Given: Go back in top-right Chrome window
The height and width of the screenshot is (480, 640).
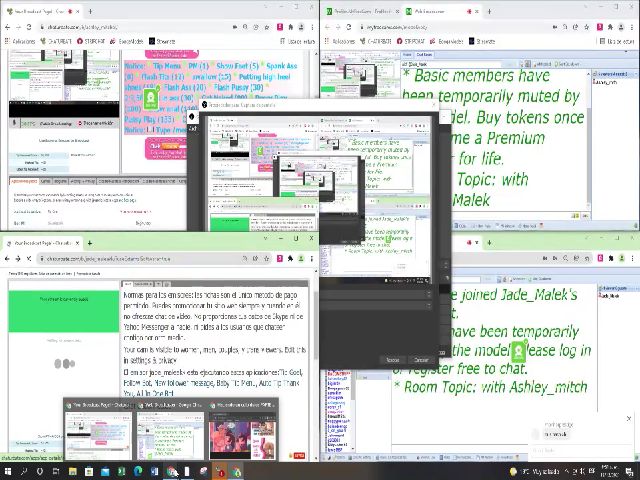Looking at the screenshot, I should tap(327, 27).
